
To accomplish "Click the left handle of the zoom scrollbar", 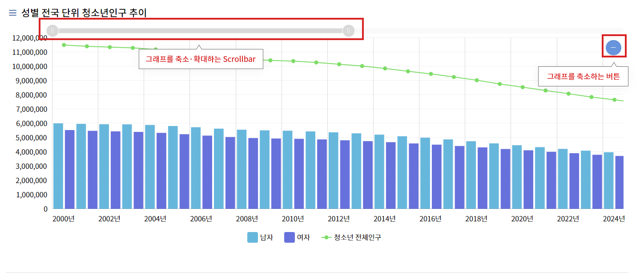I will coord(52,30).
